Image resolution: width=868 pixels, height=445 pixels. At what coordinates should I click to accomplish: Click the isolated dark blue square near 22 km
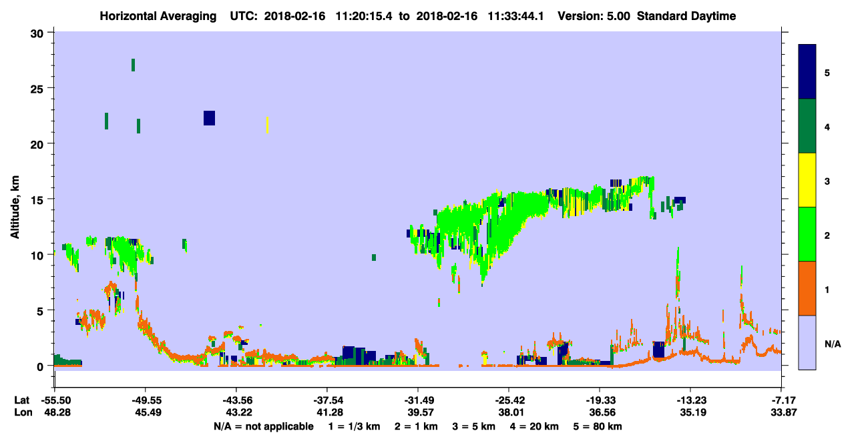coord(209,117)
